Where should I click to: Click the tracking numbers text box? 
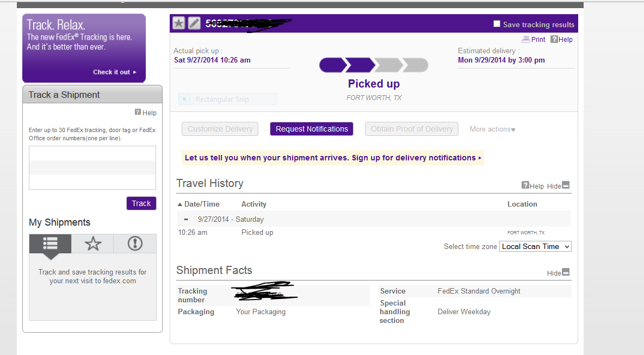(x=92, y=167)
